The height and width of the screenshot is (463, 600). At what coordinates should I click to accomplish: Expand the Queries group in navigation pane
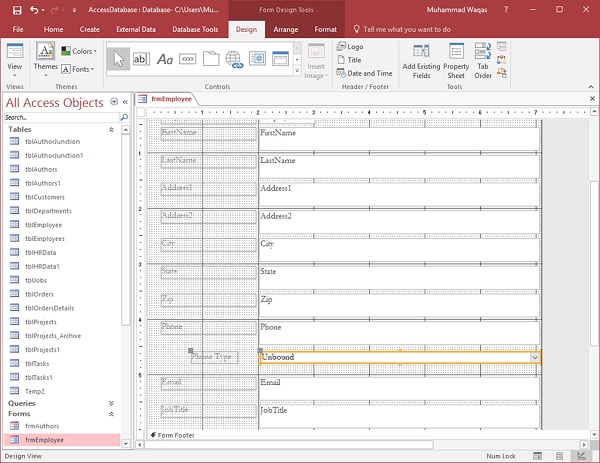[x=111, y=403]
